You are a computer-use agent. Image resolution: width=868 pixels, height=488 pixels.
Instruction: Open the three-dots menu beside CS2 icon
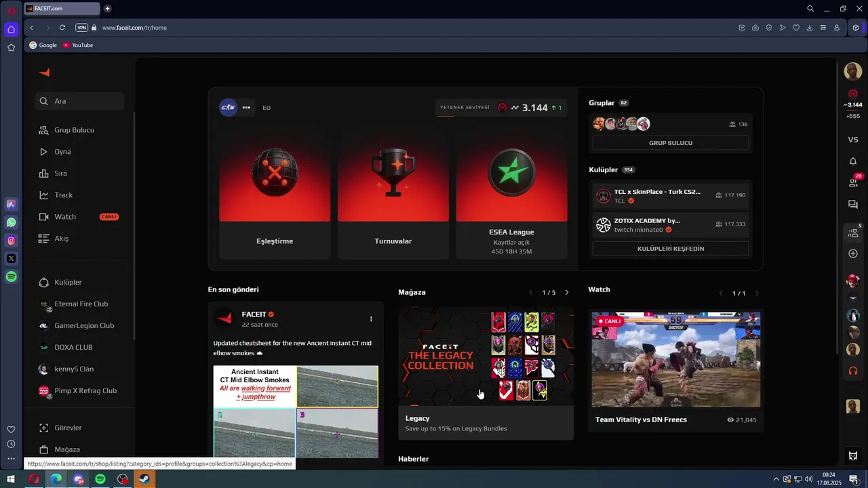click(246, 107)
